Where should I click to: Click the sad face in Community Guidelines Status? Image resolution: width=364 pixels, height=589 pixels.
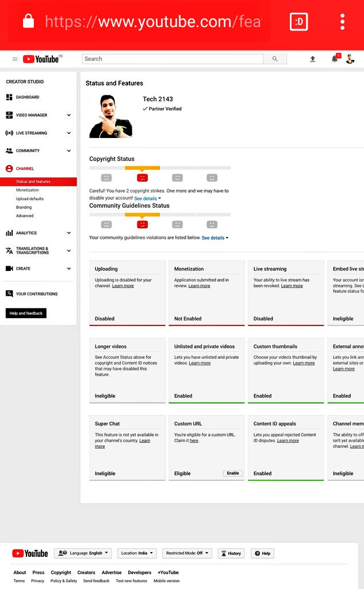[x=106, y=225]
